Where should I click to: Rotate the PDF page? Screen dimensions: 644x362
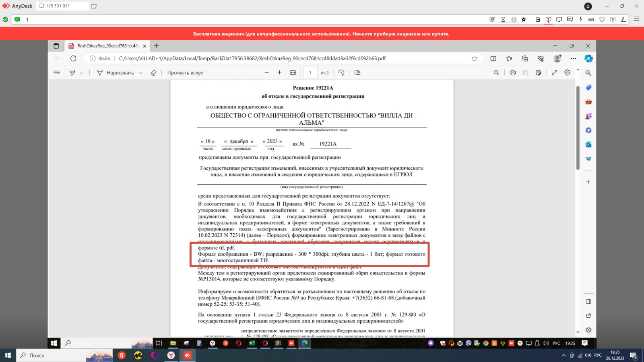click(341, 73)
